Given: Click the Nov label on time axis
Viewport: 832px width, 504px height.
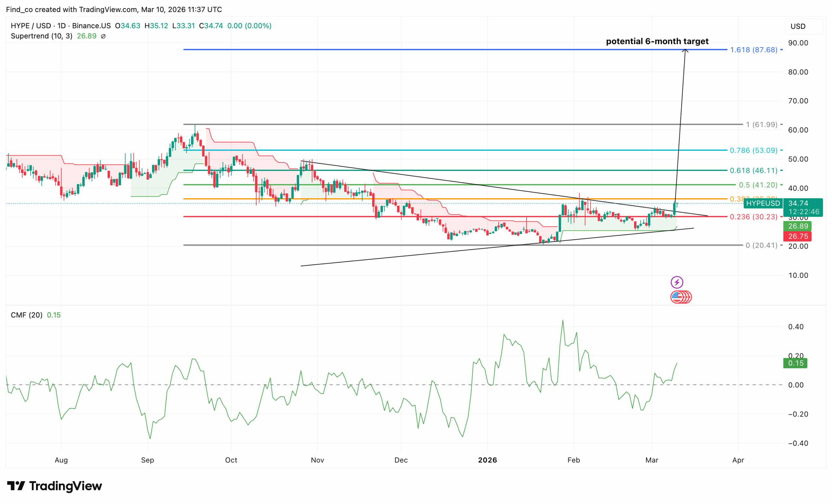Looking at the screenshot, I should (x=318, y=460).
